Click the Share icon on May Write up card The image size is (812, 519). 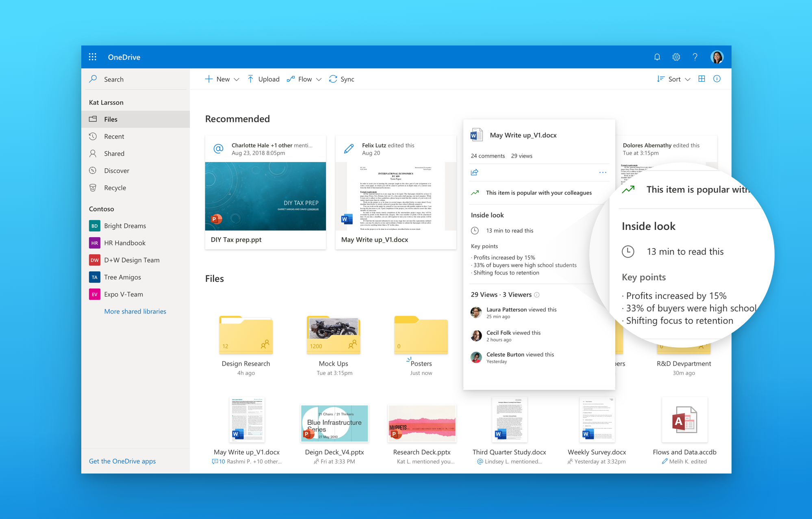(x=475, y=172)
